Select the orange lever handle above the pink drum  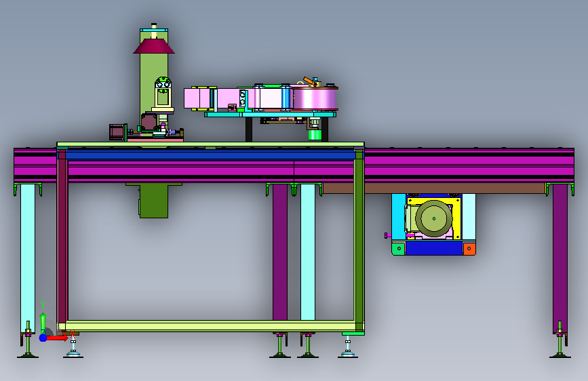[309, 81]
